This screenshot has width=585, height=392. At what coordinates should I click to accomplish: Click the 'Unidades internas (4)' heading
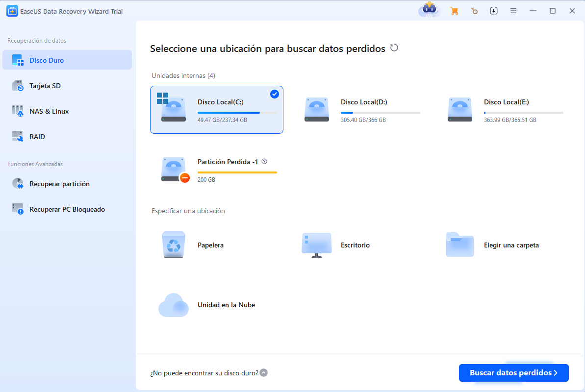(x=183, y=75)
